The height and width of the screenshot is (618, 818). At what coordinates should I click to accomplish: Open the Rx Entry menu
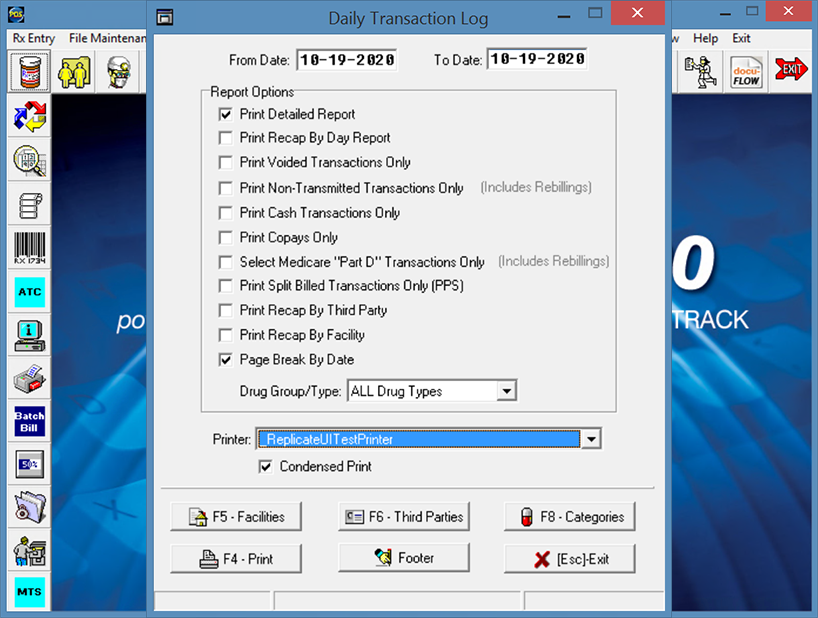(34, 38)
